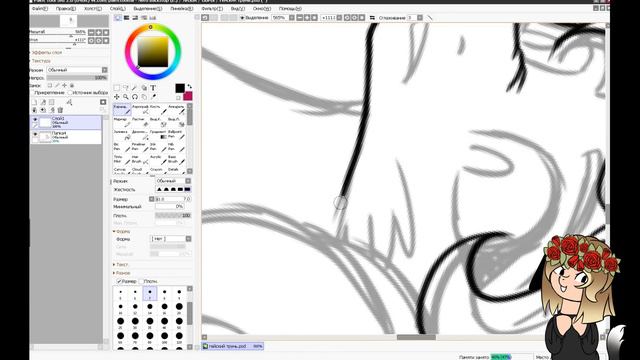This screenshot has width=640, height=360.
Task: Open the Правка menu
Action: 66,8
